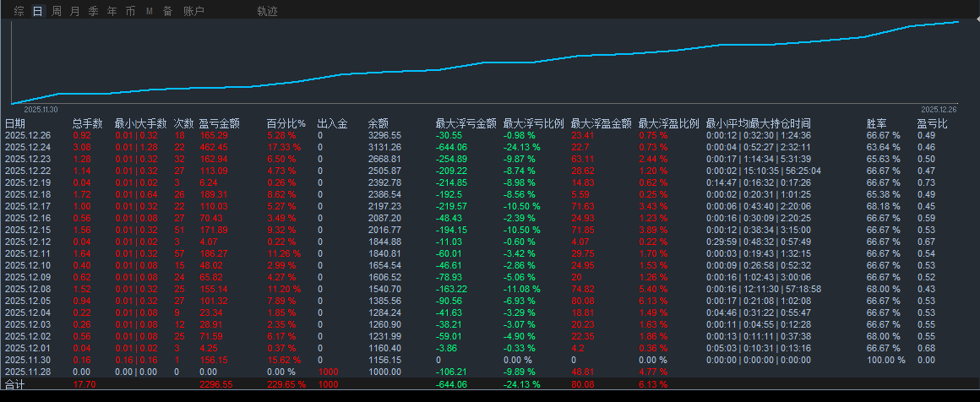Viewport: 980px width, 402px height.
Task: Click holding time 0:00:02 | 15:10:35 | 56:25:04
Action: [763, 170]
